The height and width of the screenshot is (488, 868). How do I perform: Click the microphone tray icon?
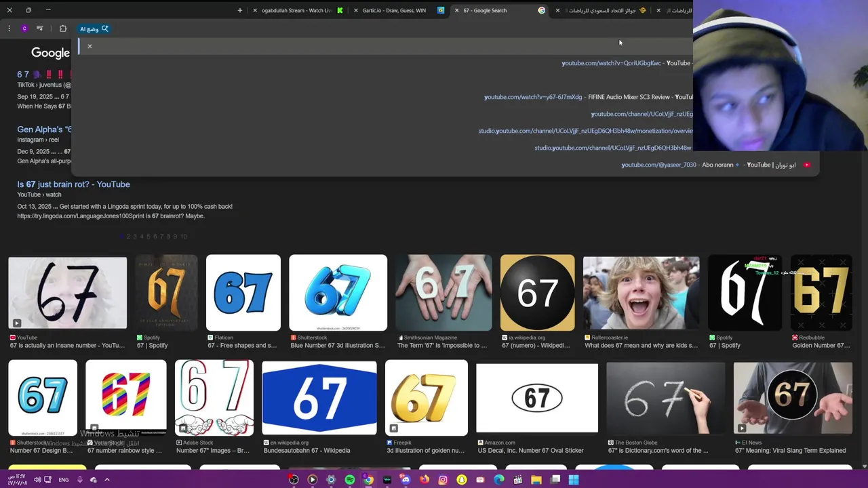80,480
